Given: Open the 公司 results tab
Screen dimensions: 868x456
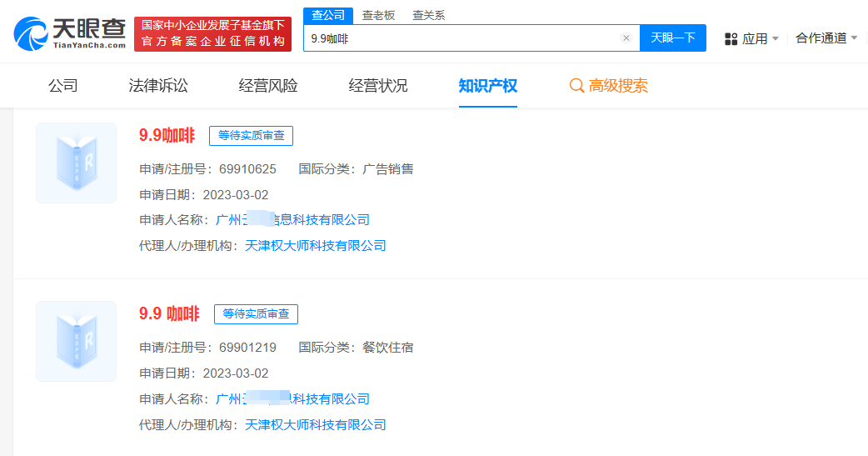Looking at the screenshot, I should (x=63, y=86).
